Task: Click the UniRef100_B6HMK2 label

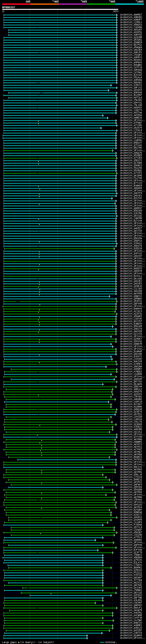Action: tap(131, 567)
